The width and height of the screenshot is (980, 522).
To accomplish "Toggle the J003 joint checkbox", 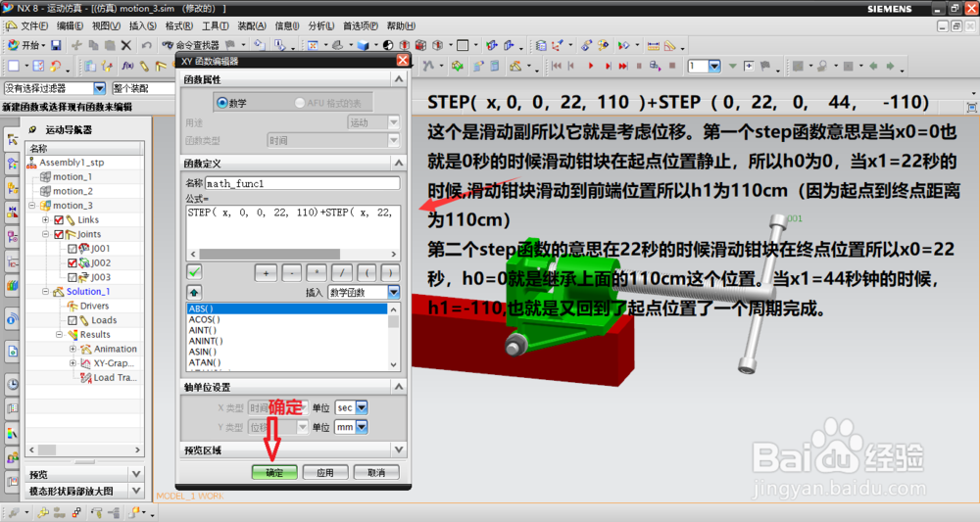I will [73, 277].
